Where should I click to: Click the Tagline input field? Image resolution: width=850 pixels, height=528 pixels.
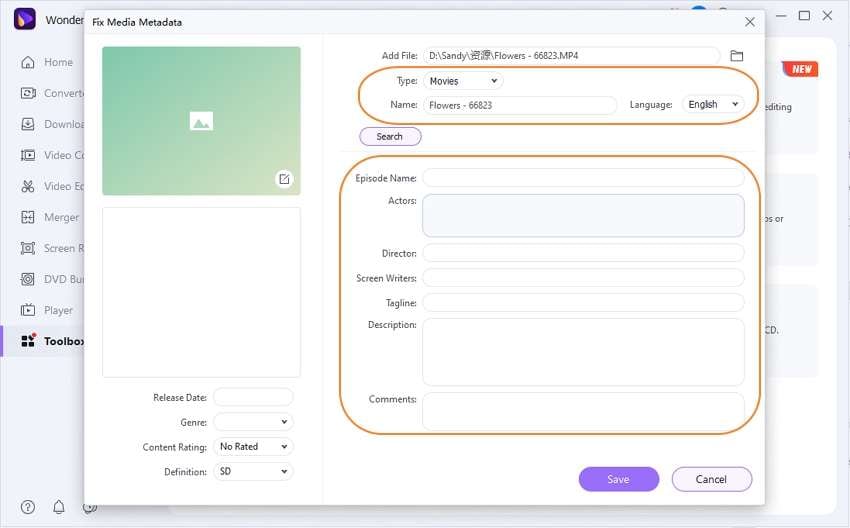point(583,302)
